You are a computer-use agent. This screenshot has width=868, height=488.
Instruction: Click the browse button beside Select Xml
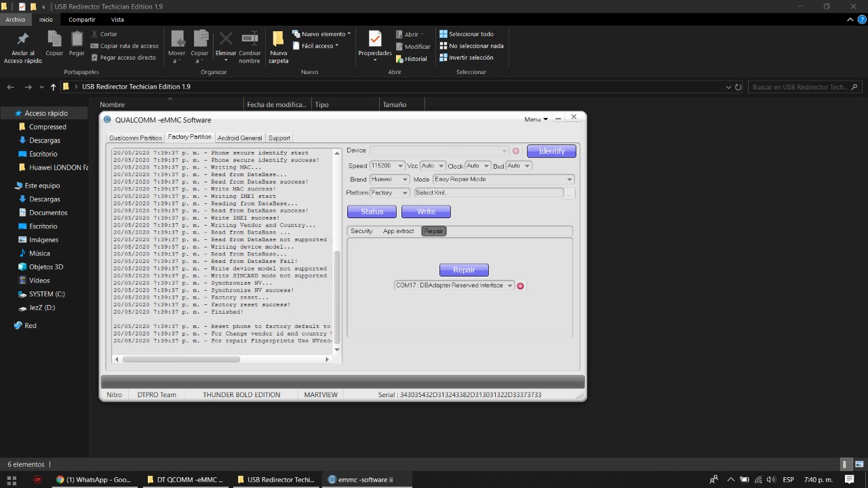570,193
